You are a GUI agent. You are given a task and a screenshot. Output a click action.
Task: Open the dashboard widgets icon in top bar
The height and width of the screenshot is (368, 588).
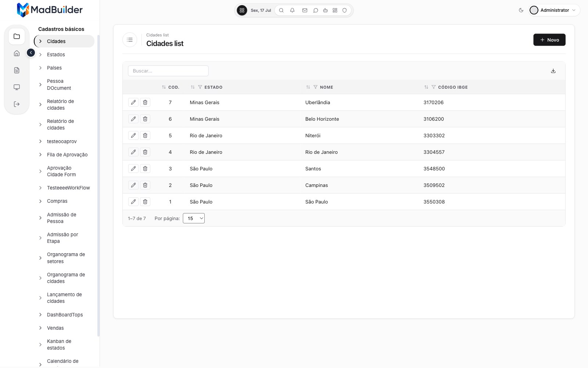click(x=335, y=10)
